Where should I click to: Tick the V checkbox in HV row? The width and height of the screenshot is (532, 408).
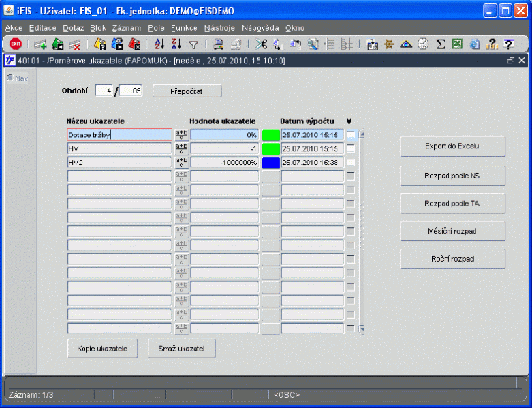point(350,148)
